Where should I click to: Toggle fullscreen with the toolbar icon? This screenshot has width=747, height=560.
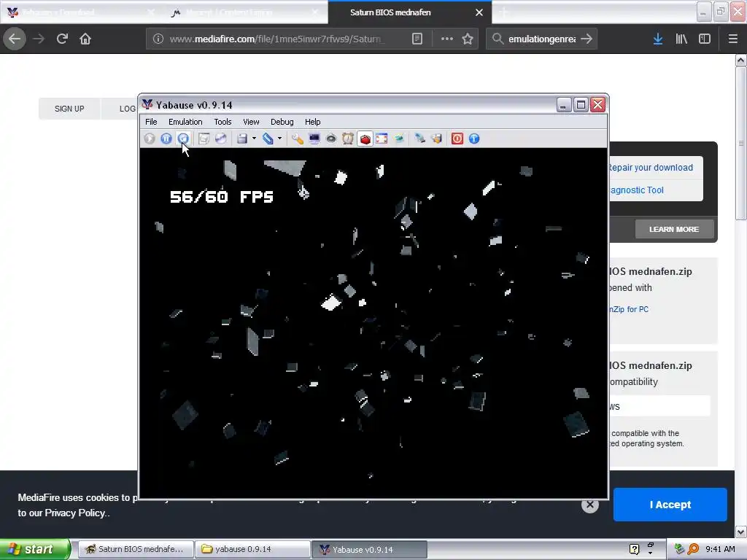click(x=382, y=139)
